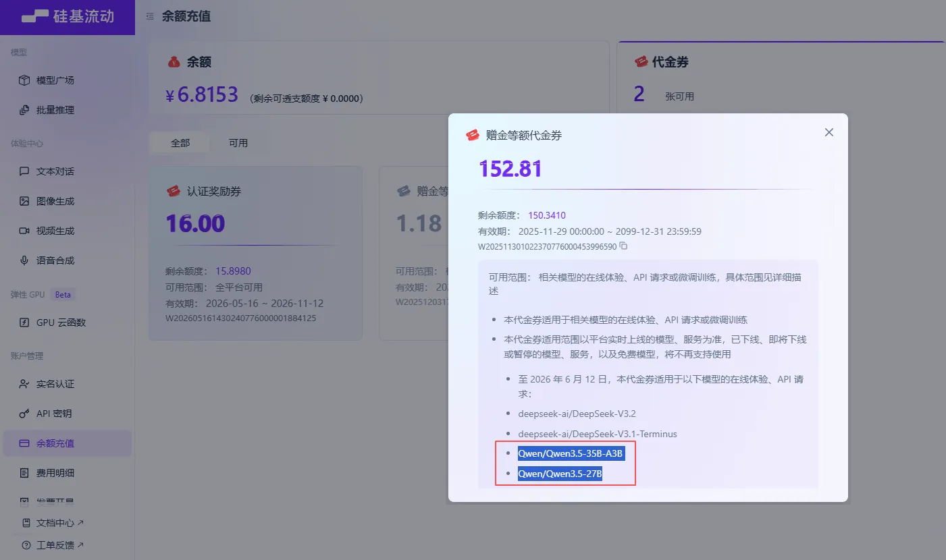Click the 16.00 voucher amount
The image size is (946, 560).
point(195,223)
